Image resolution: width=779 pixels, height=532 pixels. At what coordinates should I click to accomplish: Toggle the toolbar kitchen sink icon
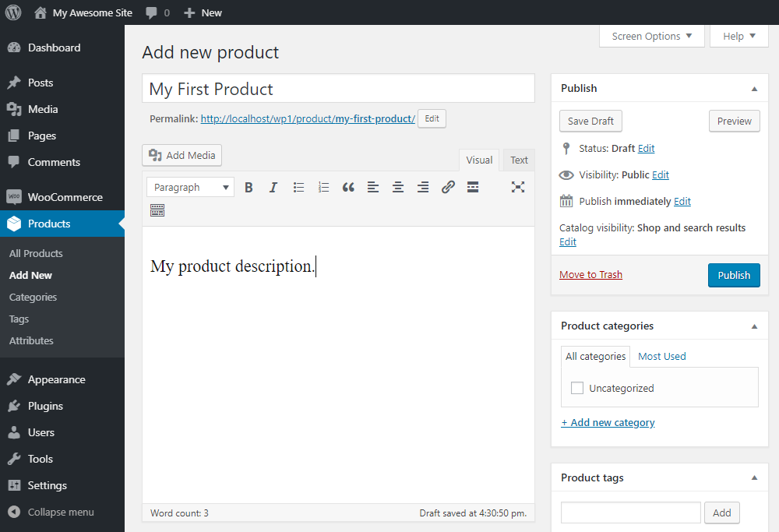click(157, 210)
